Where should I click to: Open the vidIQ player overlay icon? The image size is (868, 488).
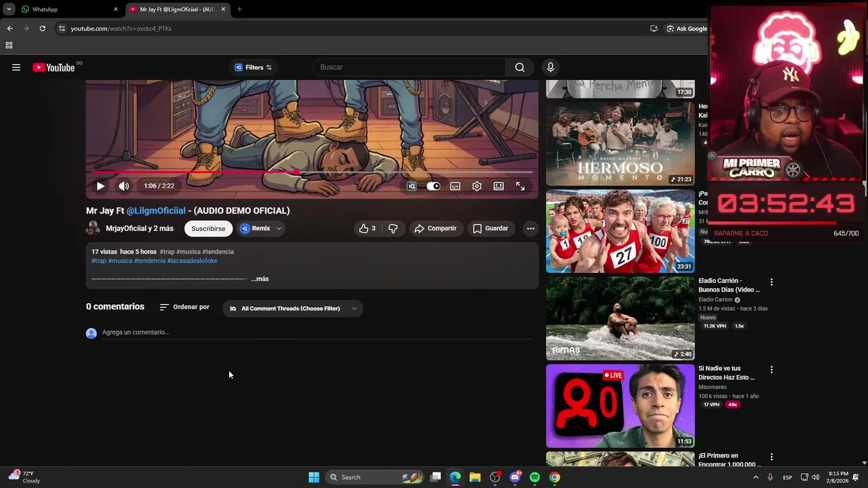(412, 186)
